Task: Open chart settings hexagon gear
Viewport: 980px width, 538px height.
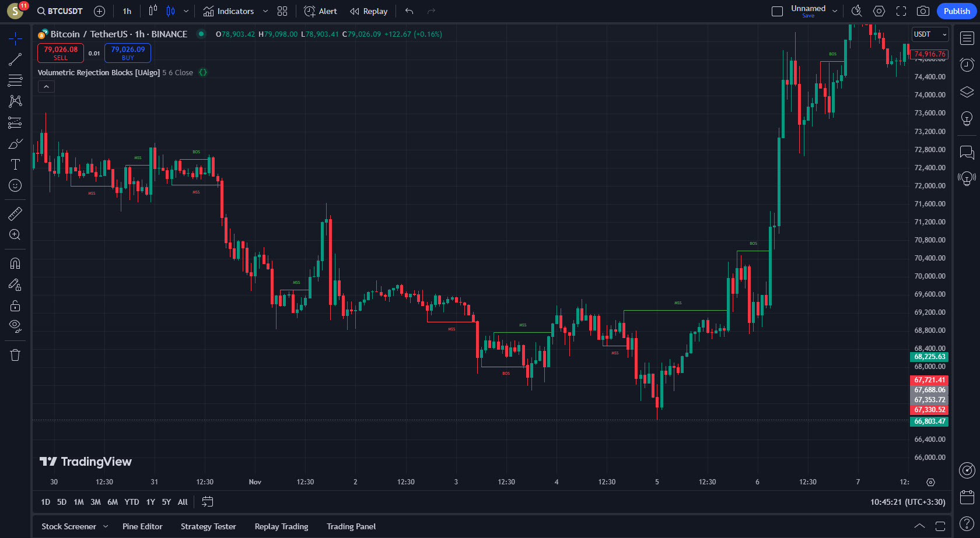Action: coord(879,11)
